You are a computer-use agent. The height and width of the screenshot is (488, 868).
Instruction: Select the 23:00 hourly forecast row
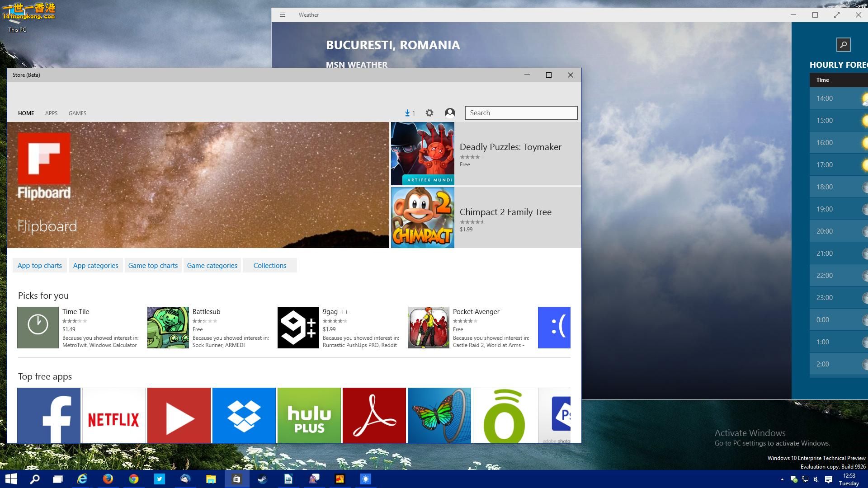(x=839, y=298)
